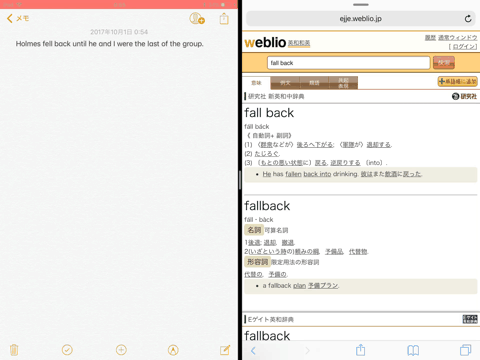Open the share sheet in Notes
Viewport: 480px width, 360px height.
224,19
